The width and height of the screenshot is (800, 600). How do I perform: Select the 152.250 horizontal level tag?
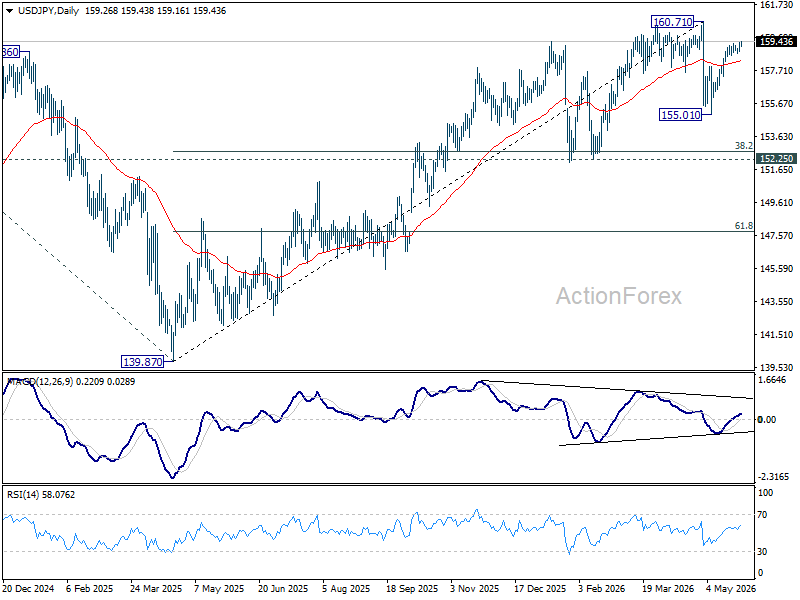point(776,159)
